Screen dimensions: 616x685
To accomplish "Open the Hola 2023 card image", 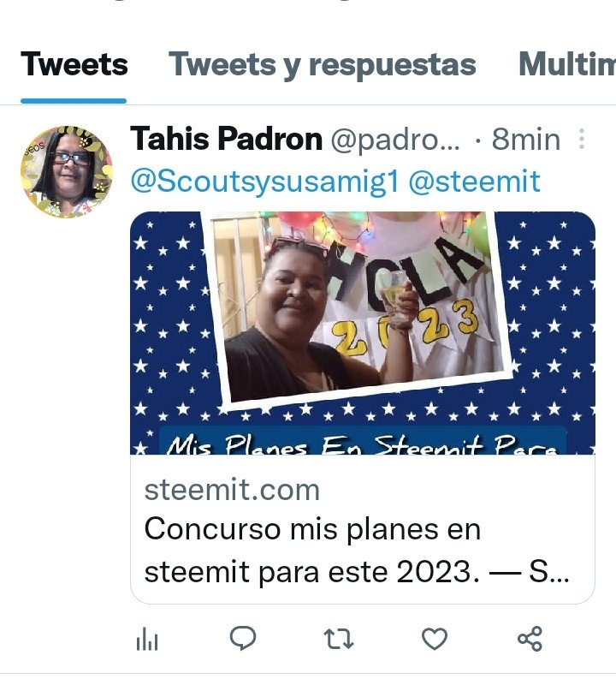I will tap(363, 333).
